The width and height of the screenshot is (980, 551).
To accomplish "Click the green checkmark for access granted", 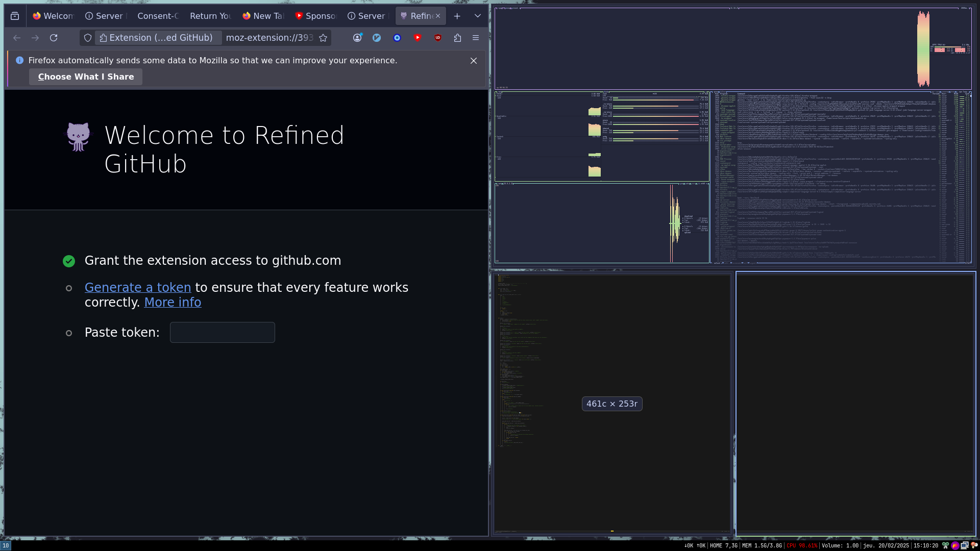I will tap(69, 261).
